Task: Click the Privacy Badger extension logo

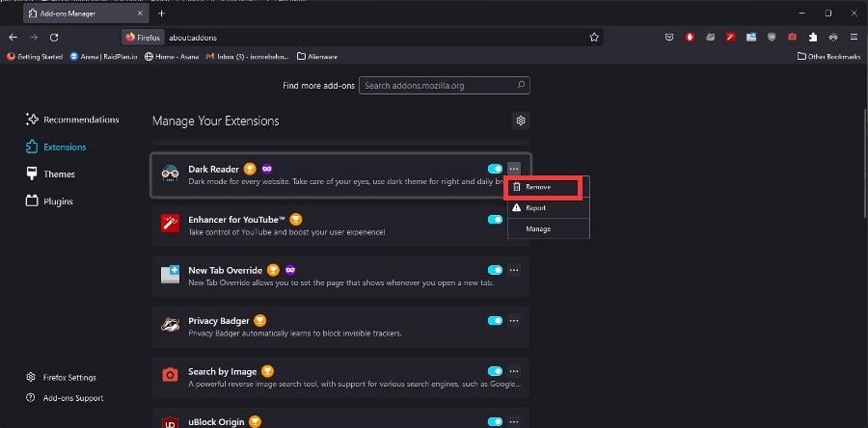Action: point(170,325)
